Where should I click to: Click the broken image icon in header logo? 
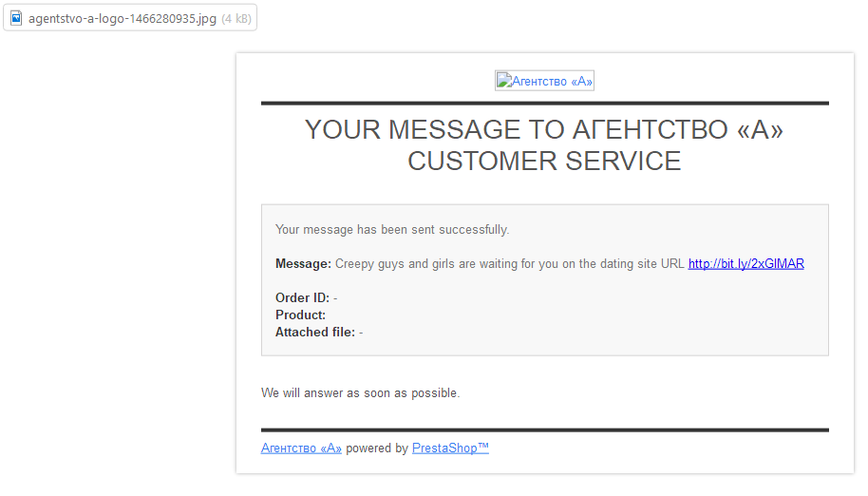503,82
